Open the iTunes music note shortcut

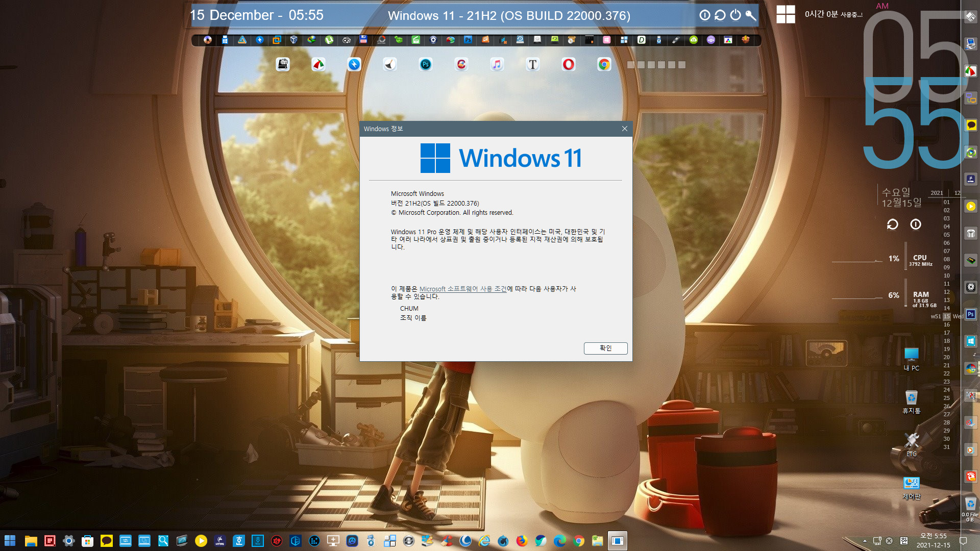497,64
